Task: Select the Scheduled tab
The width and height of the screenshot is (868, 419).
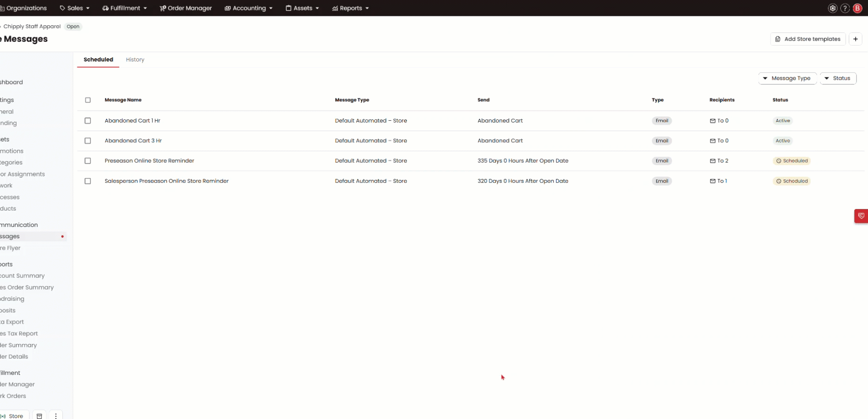Action: (98, 60)
